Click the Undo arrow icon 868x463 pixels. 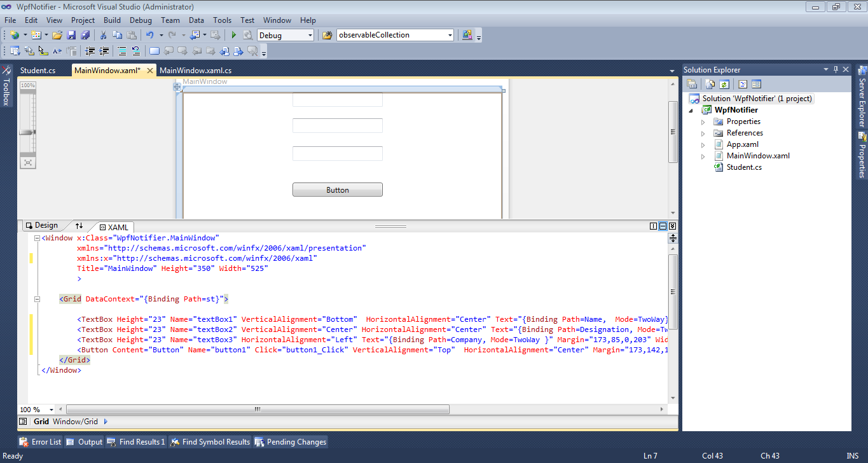(149, 36)
